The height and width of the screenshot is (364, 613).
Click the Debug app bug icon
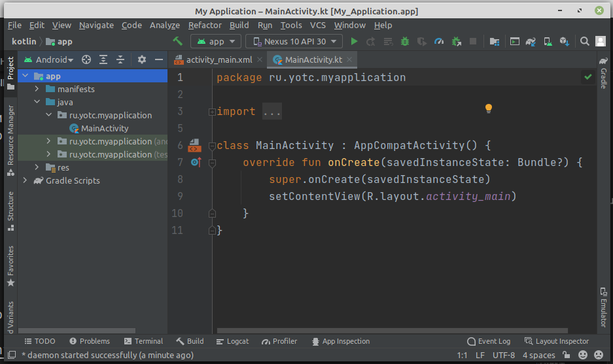405,41
